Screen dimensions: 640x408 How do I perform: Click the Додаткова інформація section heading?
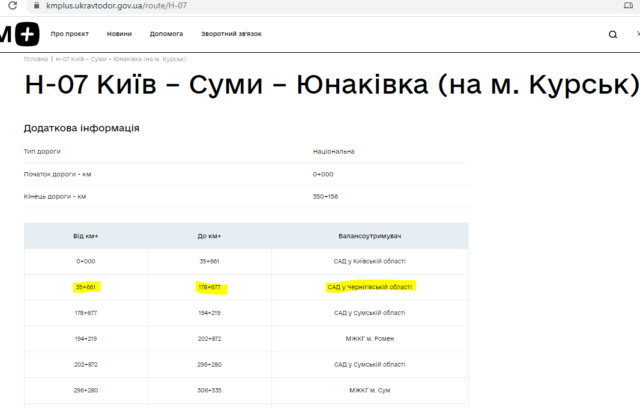coord(81,128)
